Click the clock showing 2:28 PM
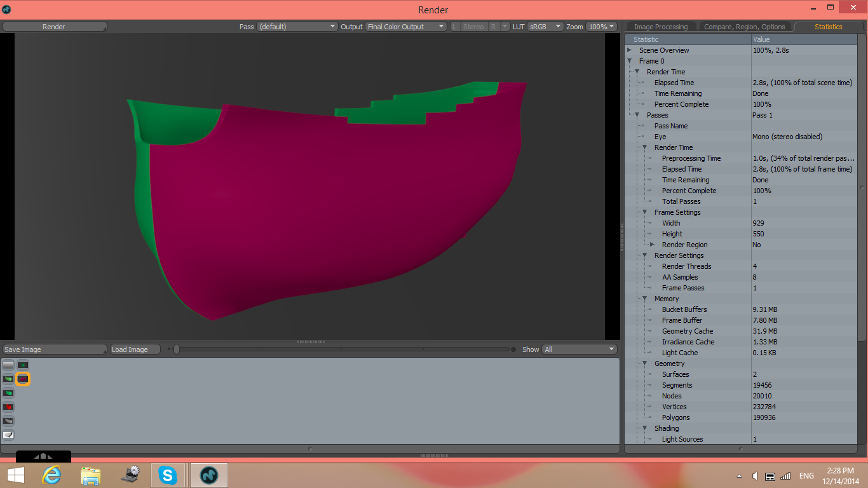Screen dimensions: 868x488 pos(839,471)
